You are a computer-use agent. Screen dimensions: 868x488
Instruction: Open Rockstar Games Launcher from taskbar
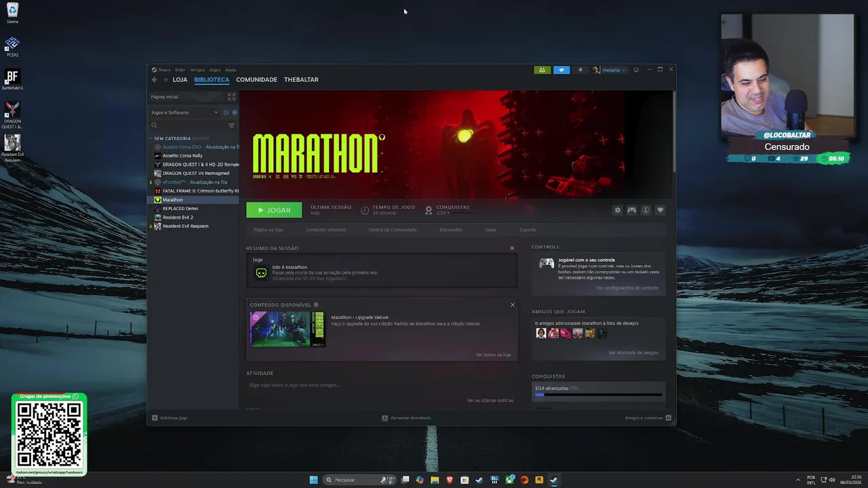click(539, 480)
